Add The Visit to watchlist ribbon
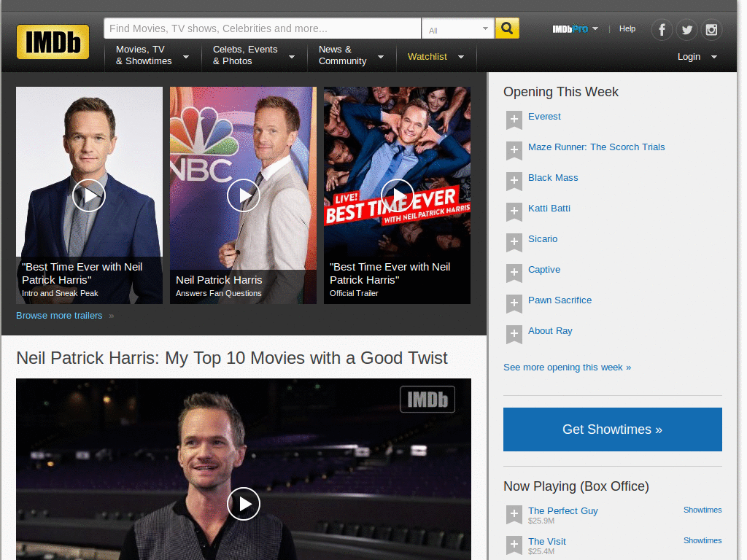 tap(514, 545)
